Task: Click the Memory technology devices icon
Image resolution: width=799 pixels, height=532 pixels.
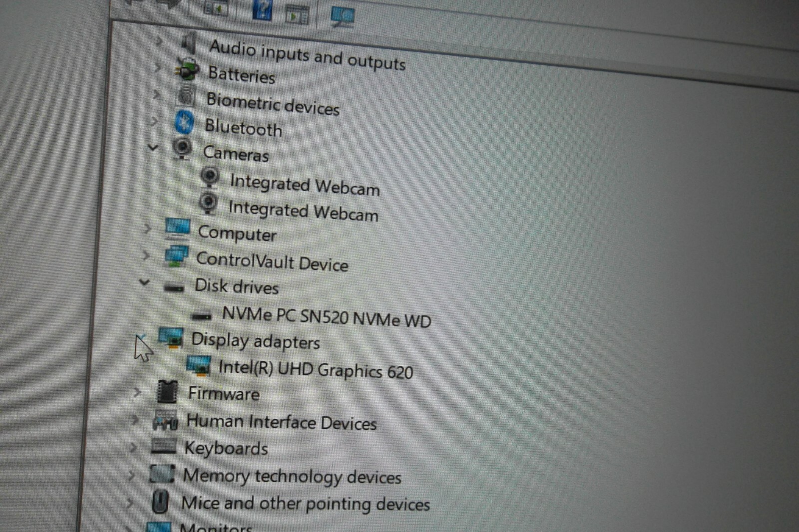Action: click(162, 474)
